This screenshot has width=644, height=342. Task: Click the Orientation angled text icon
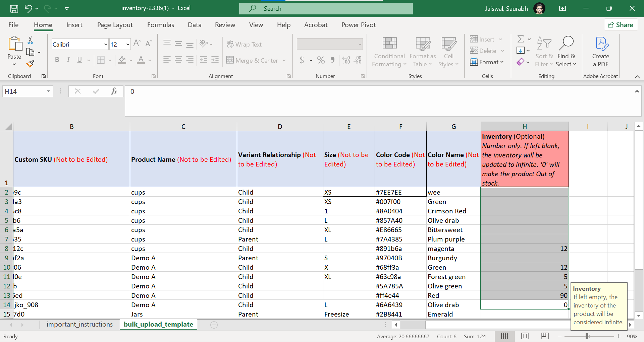(204, 44)
